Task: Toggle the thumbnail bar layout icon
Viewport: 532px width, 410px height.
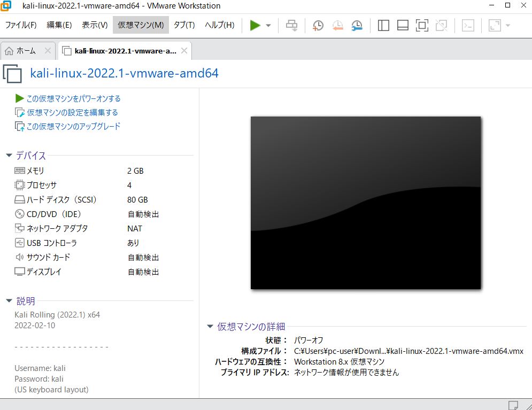Action: (x=403, y=26)
